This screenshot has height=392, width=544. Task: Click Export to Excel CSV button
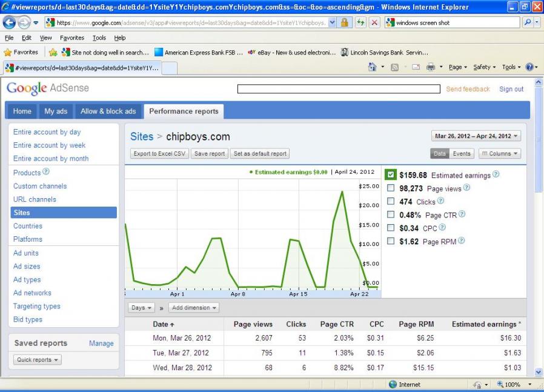click(x=159, y=154)
